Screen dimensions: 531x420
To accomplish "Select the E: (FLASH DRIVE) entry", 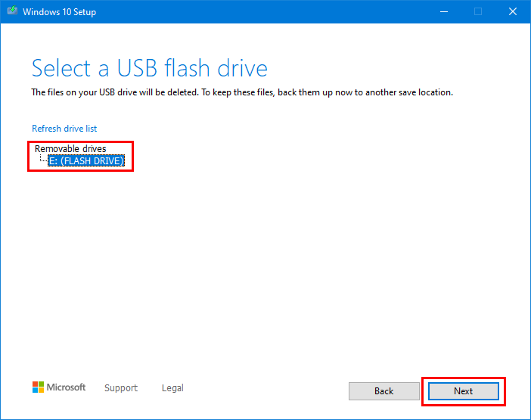I will (x=85, y=161).
